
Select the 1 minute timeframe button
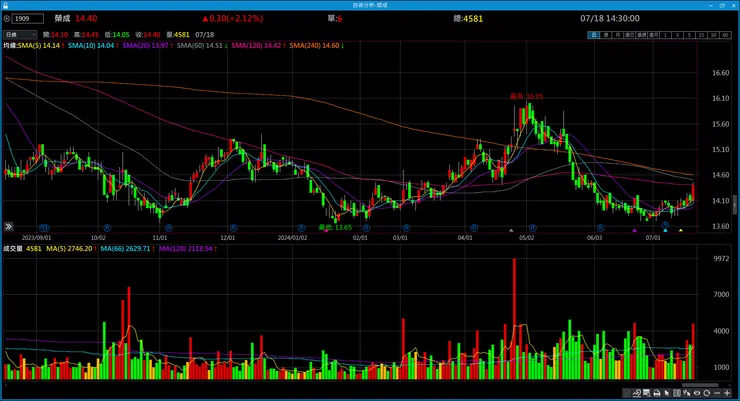click(x=666, y=35)
